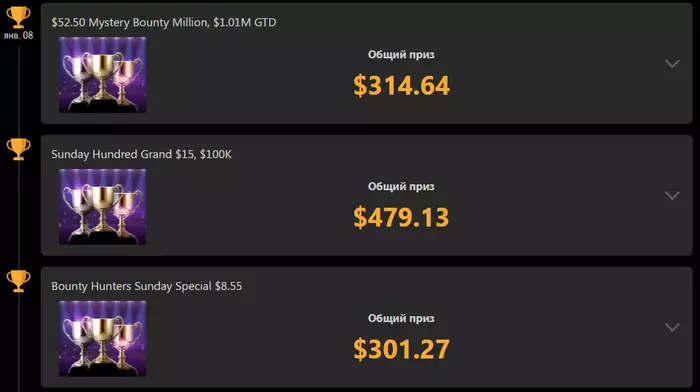Image resolution: width=700 pixels, height=392 pixels.
Task: Click the trophy icon beside Bounty Hunters Sunday Special
Action: click(x=18, y=281)
